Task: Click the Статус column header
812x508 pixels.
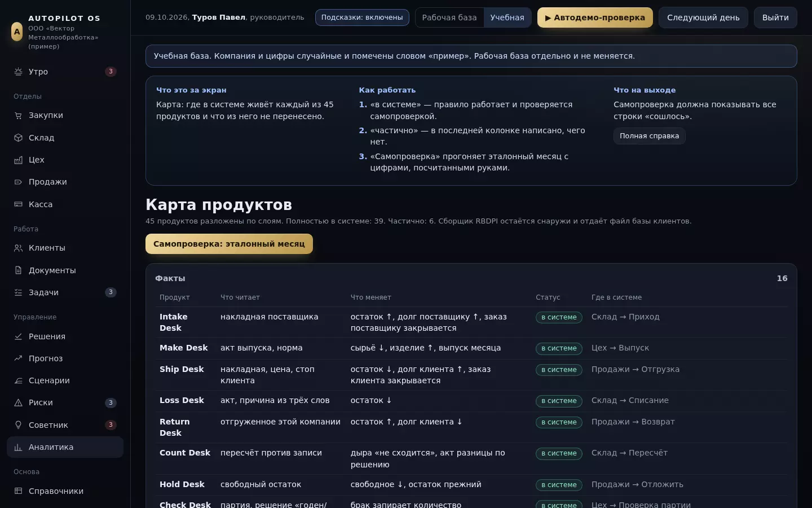Action: 548,297
